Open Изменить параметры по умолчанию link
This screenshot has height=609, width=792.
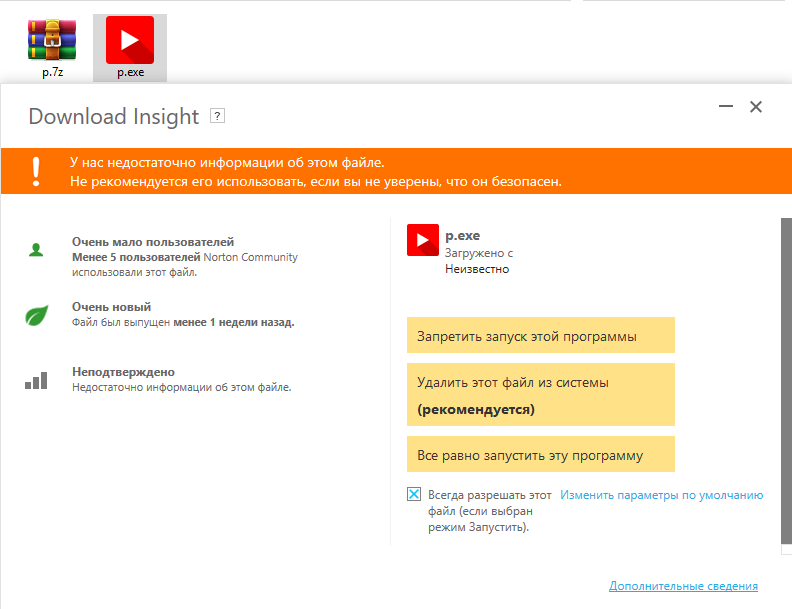661,495
